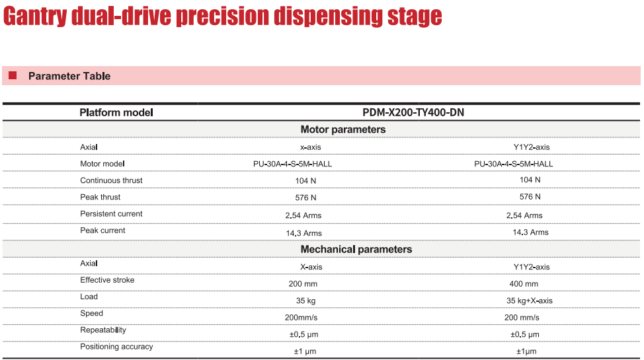Click the red square bullet beside Parameter Table
The image size is (644, 360).
13,76
